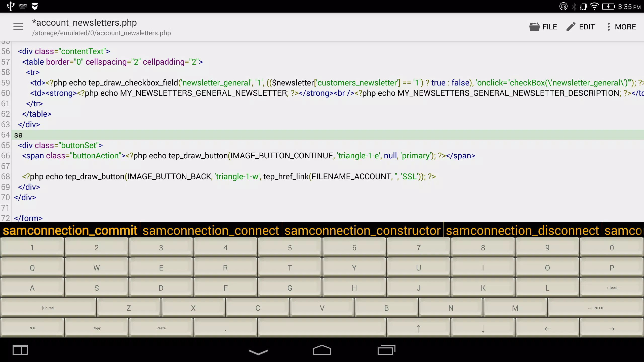This screenshot has width=644, height=362.
Task: Place cursor on line 64 after 'sa'
Action: pyautogui.click(x=23, y=135)
